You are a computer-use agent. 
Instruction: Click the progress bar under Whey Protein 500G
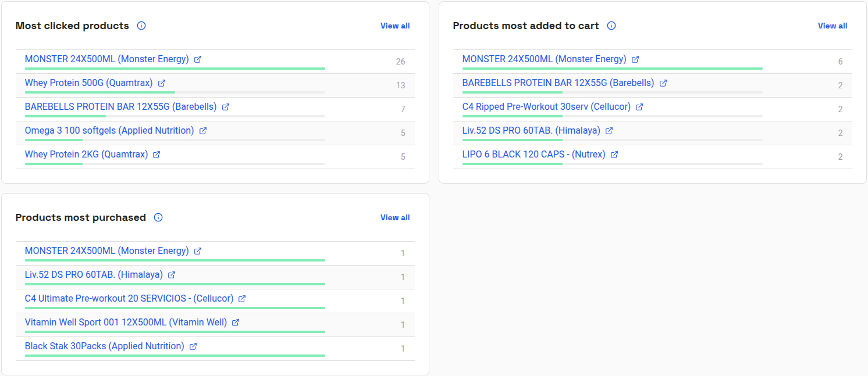tap(175, 92)
